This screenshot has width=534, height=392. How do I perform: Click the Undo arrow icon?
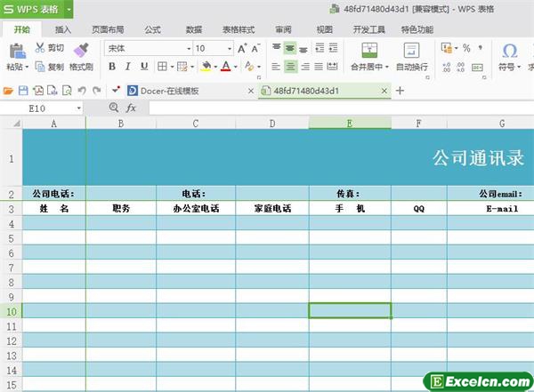[x=82, y=91]
